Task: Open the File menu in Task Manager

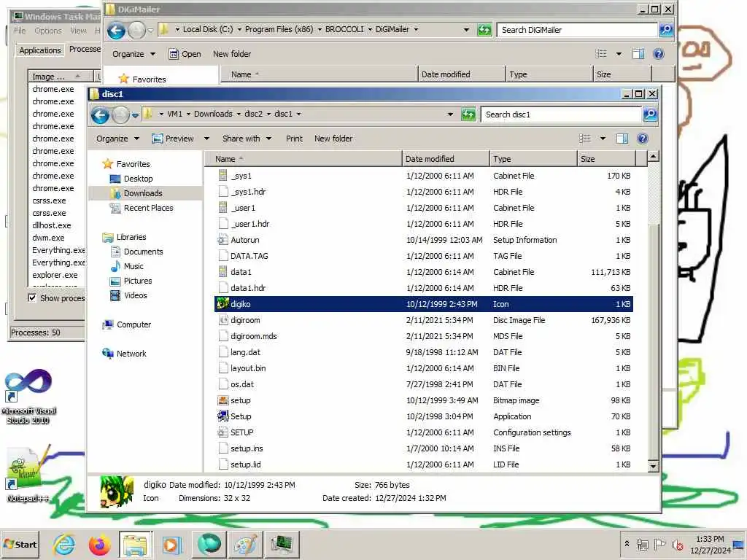Action: 20,31
